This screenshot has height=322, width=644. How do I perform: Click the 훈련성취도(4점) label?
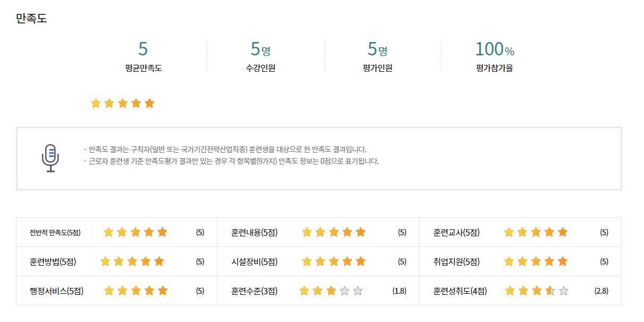point(460,291)
